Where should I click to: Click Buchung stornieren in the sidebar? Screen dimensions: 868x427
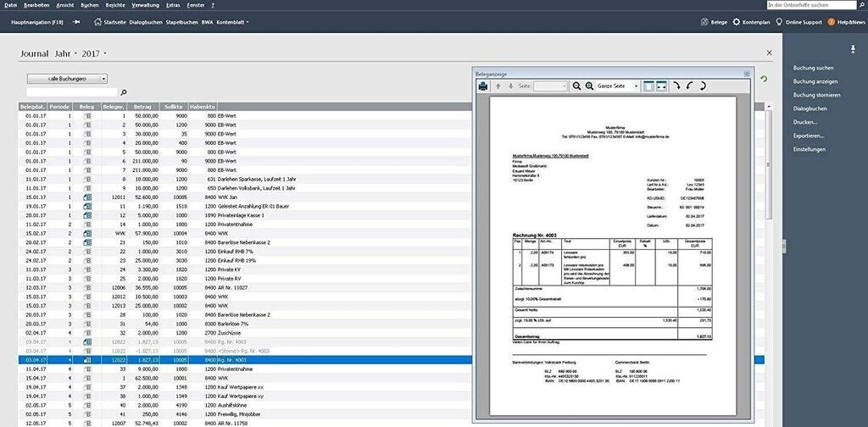pyautogui.click(x=817, y=95)
